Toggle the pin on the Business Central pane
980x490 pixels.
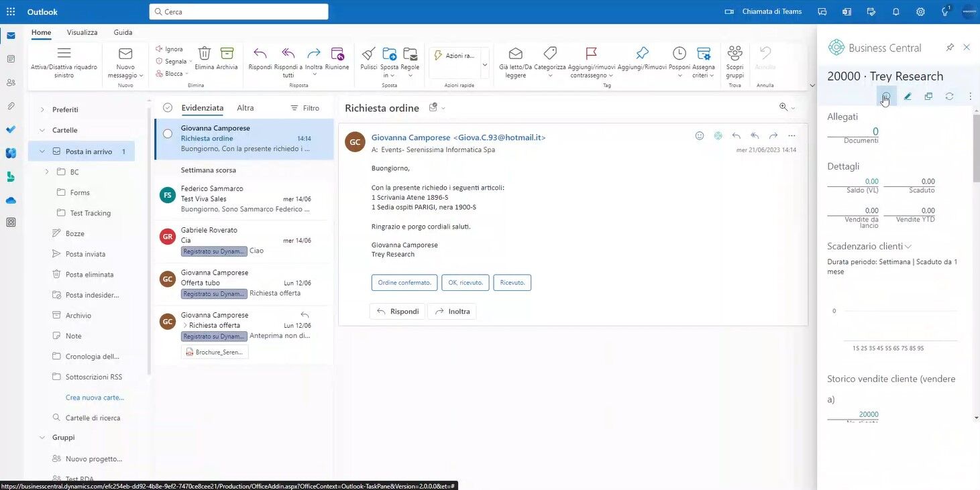[950, 47]
